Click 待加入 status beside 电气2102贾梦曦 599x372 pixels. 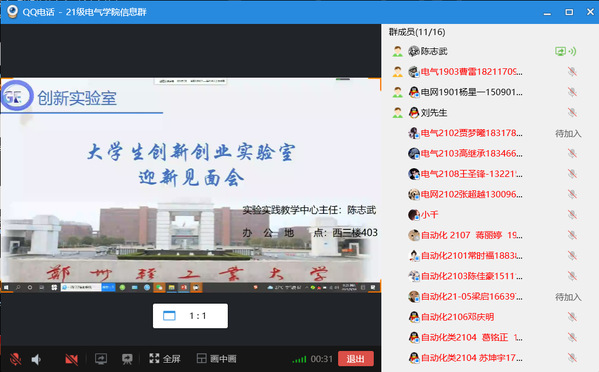(568, 133)
